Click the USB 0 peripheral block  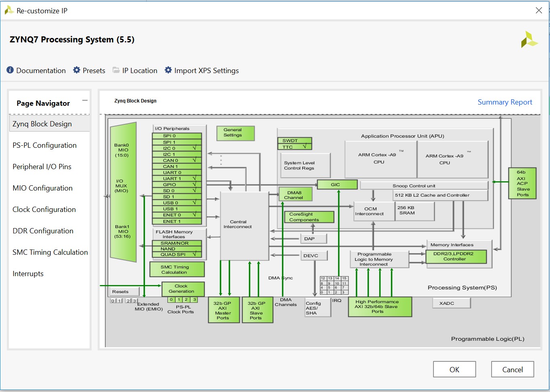pos(176,203)
